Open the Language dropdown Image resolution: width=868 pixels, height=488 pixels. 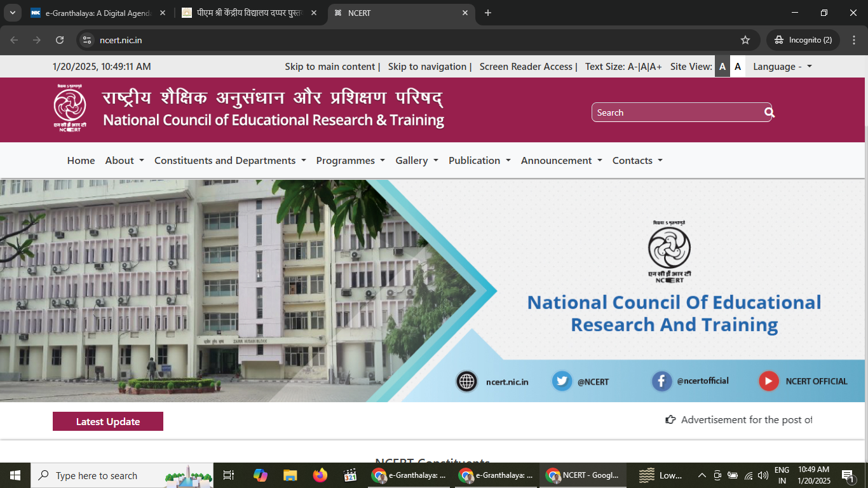[782, 67]
